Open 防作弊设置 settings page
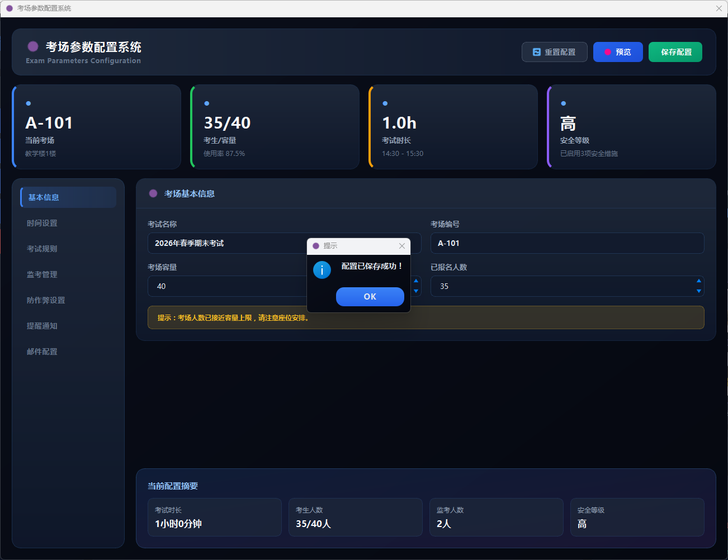Image resolution: width=728 pixels, height=560 pixels. [x=68, y=300]
